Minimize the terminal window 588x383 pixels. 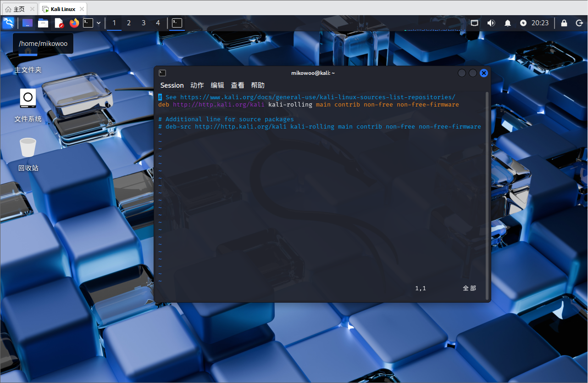(462, 73)
